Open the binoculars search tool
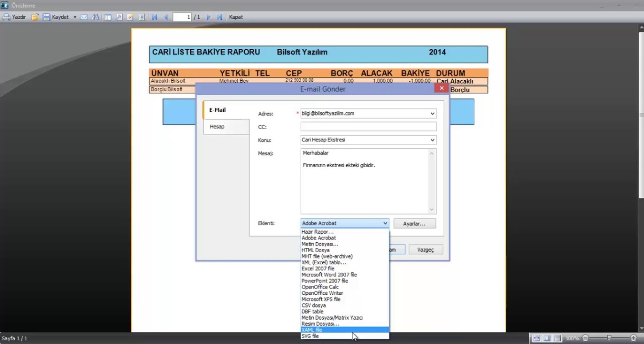Viewport: 644px width, 344px height. click(x=96, y=17)
